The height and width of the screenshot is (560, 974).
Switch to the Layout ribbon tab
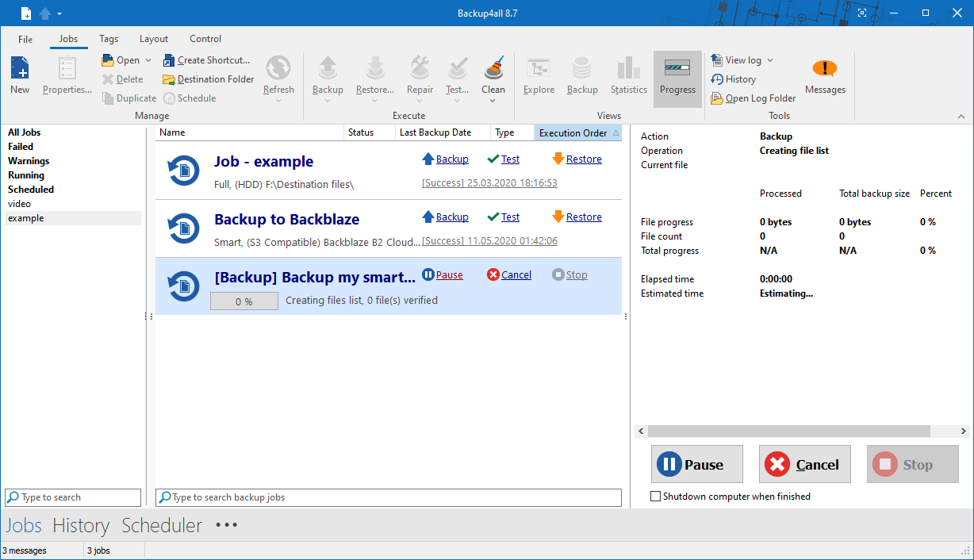(x=154, y=39)
